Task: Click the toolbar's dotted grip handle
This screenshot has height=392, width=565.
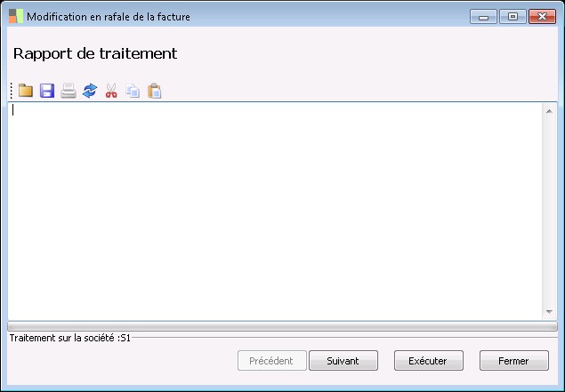Action: pos(12,91)
